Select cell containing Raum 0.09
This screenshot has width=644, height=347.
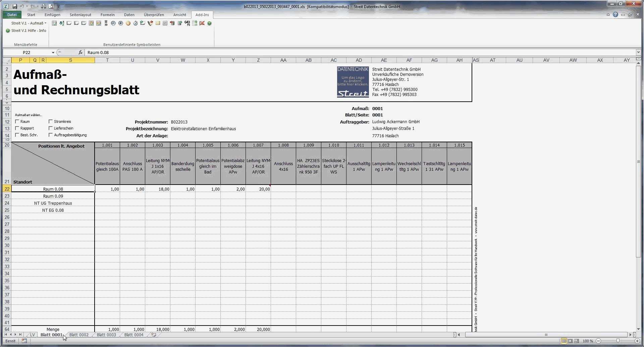tap(53, 196)
